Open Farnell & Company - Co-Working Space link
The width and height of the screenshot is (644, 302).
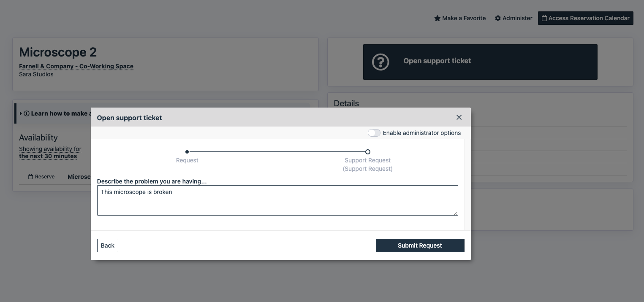76,66
